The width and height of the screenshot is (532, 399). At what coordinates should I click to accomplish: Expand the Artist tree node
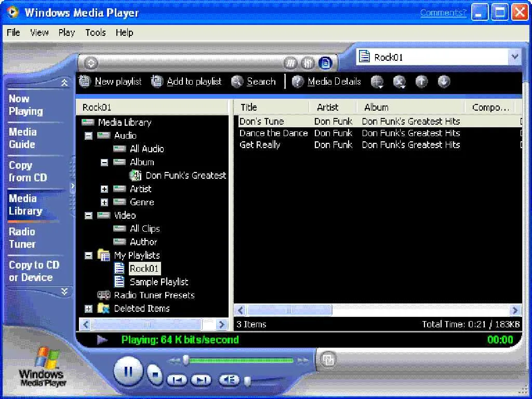pos(104,189)
